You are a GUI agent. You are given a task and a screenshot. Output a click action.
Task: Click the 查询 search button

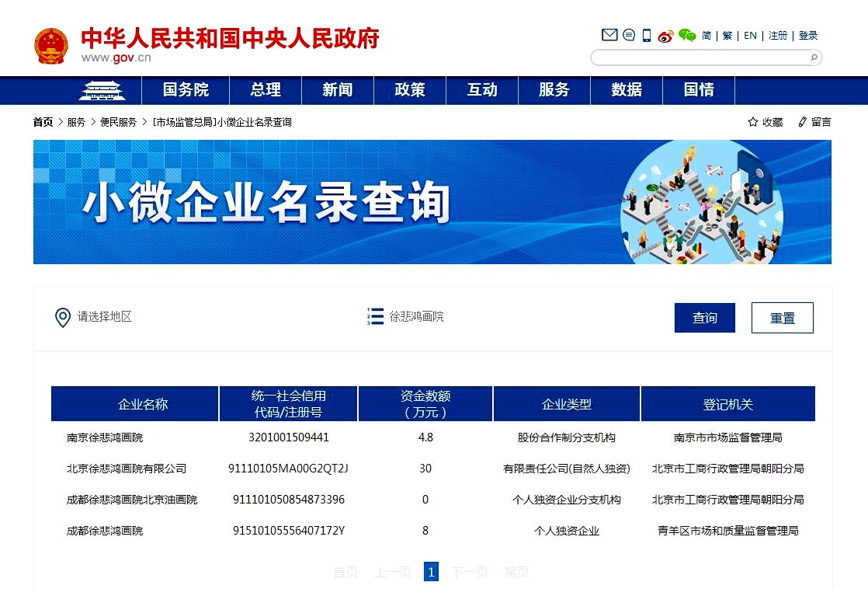tap(705, 318)
